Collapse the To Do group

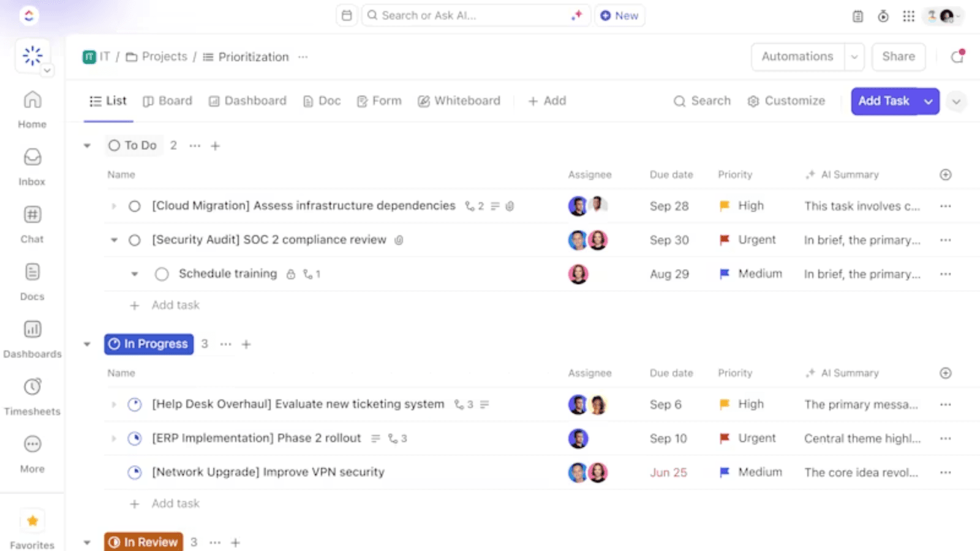87,146
